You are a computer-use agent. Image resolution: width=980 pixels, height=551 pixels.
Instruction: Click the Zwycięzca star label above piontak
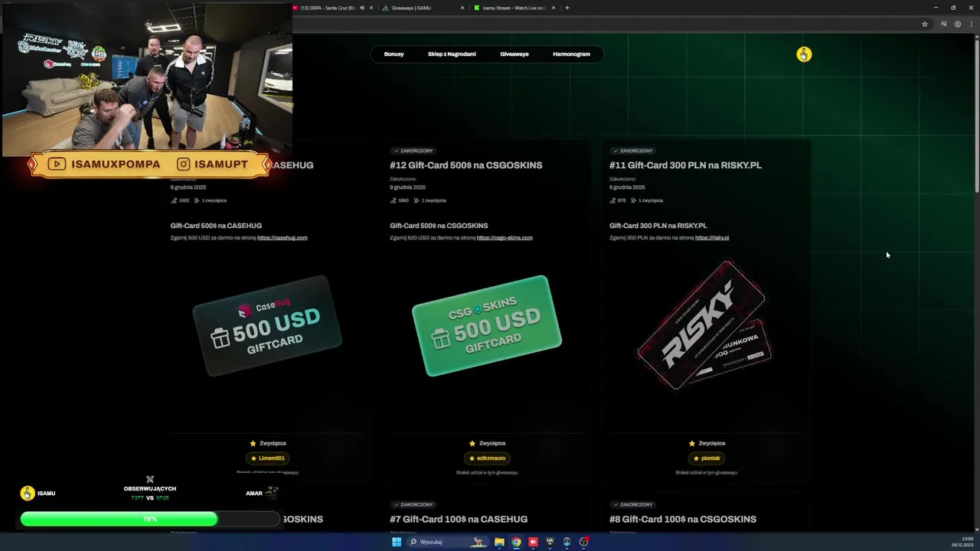(707, 443)
